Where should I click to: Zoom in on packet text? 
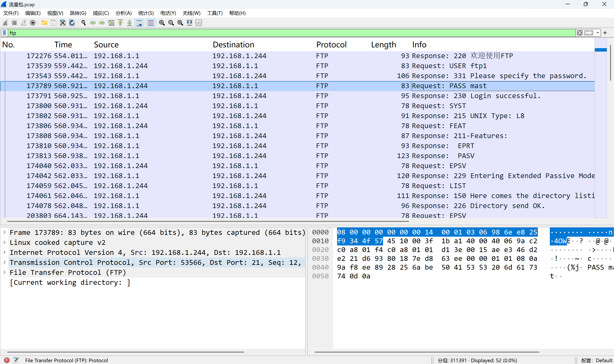pos(162,23)
